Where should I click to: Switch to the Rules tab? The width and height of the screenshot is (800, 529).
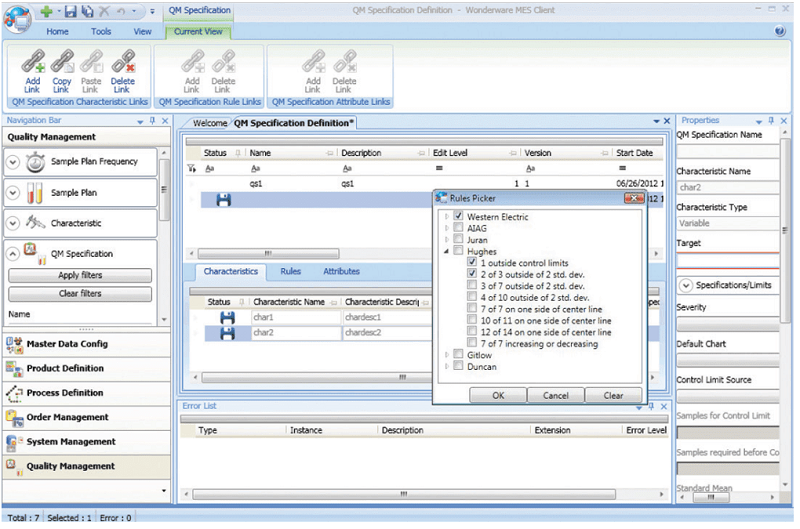coord(290,271)
